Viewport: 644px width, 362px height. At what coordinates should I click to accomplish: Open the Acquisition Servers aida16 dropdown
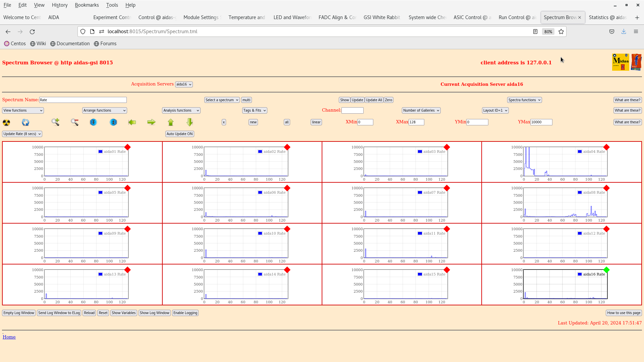184,84
